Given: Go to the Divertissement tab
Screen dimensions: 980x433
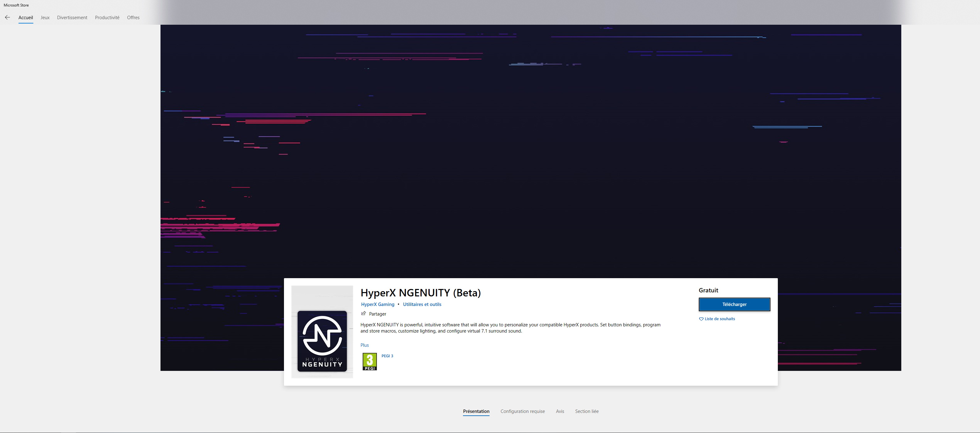Looking at the screenshot, I should 72,18.
